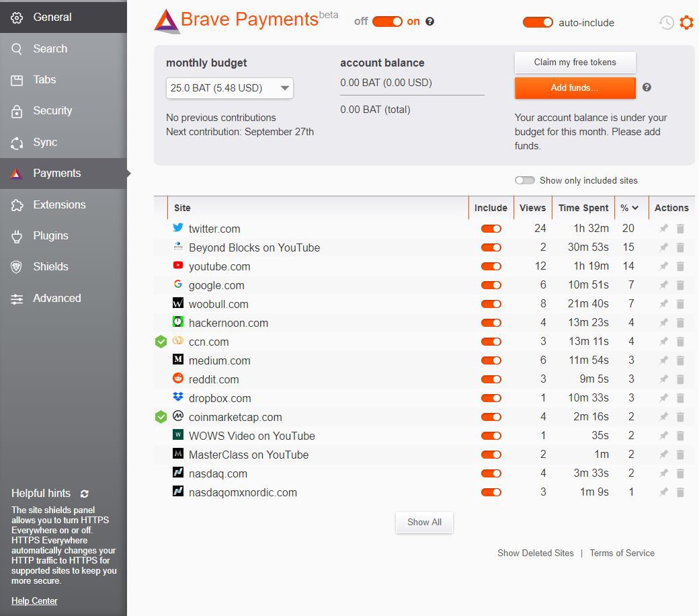The height and width of the screenshot is (616, 699).
Task: Click the help icon beside Add funds
Action: coord(647,87)
